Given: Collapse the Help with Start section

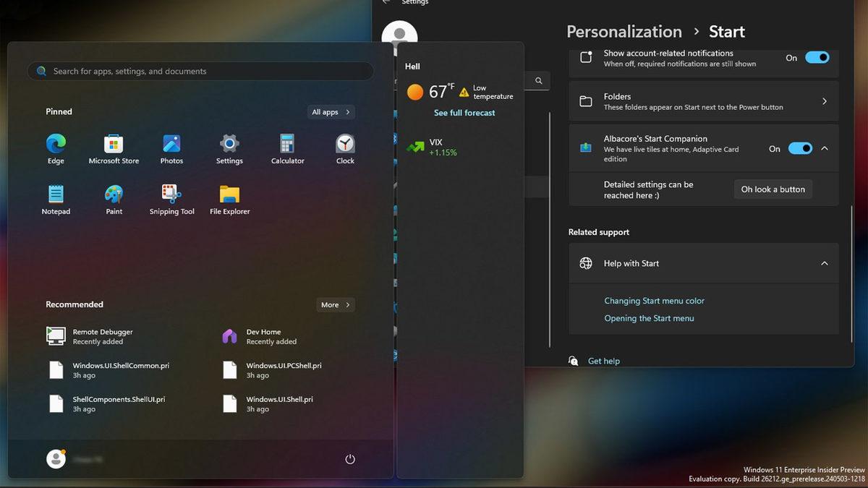Looking at the screenshot, I should pyautogui.click(x=824, y=263).
